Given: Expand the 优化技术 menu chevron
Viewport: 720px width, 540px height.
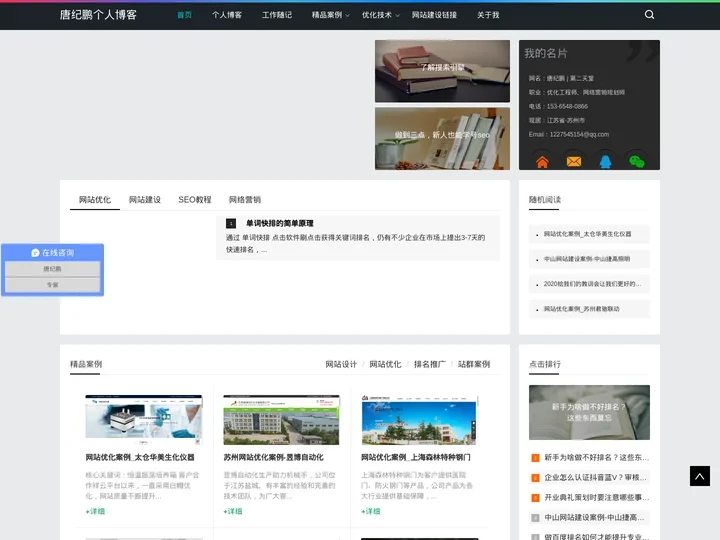Looking at the screenshot, I should click(398, 16).
